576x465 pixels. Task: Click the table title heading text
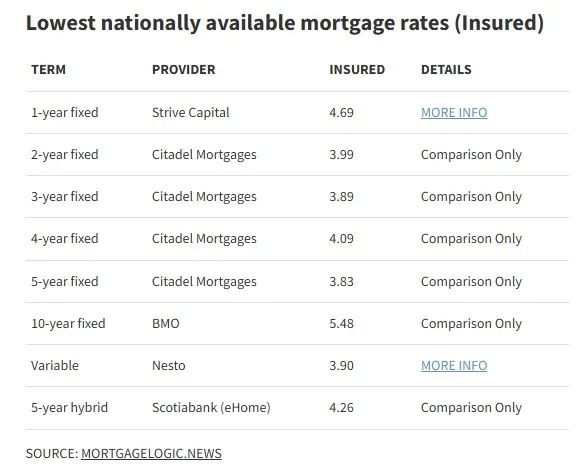coord(285,23)
